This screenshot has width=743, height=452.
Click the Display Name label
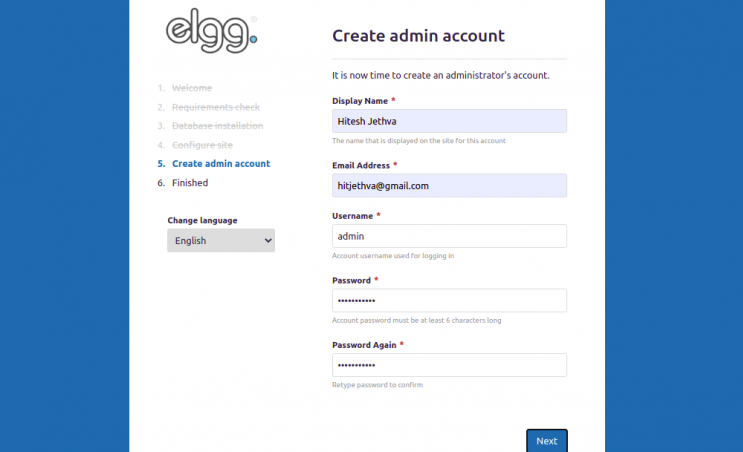click(x=359, y=101)
